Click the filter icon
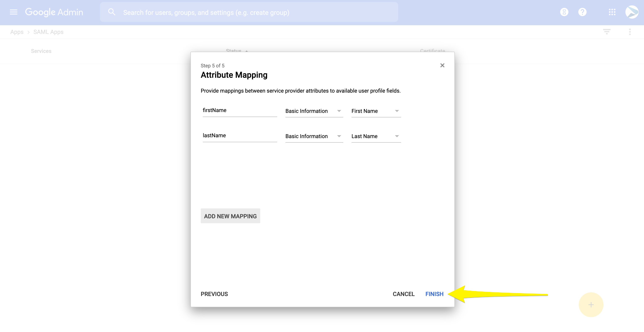 click(x=606, y=32)
